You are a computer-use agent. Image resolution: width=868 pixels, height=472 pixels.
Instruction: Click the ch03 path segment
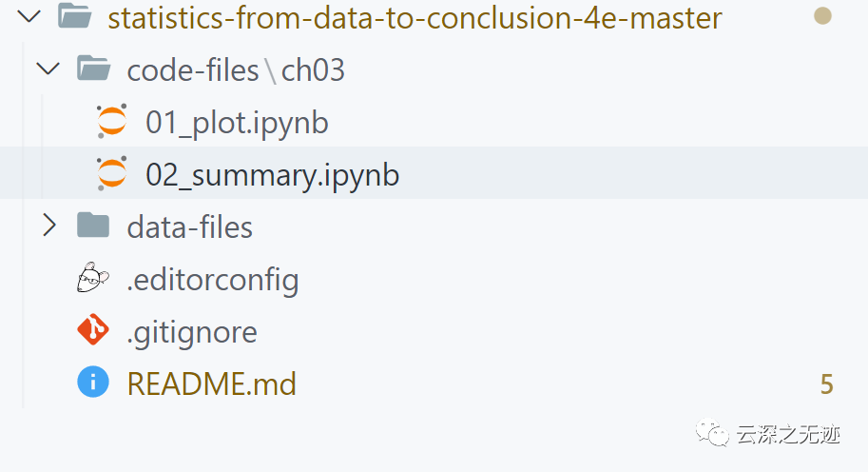point(313,69)
